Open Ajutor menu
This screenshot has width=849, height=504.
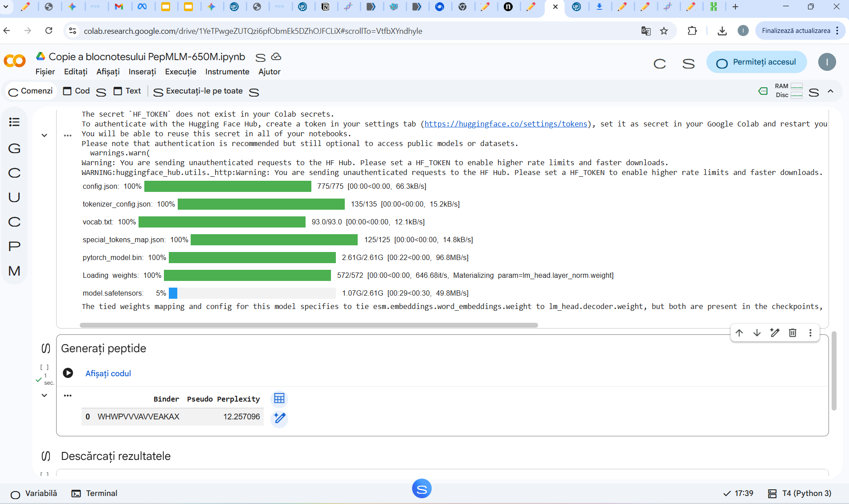(269, 72)
